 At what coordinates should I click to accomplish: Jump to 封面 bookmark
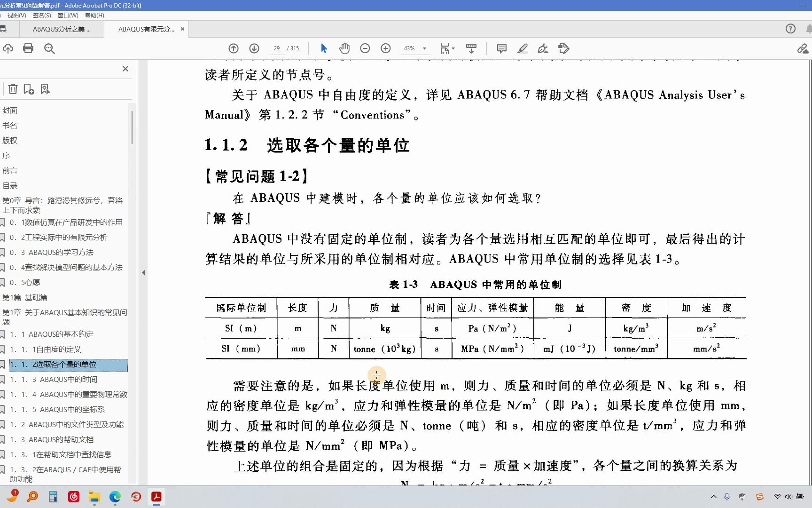click(x=10, y=110)
